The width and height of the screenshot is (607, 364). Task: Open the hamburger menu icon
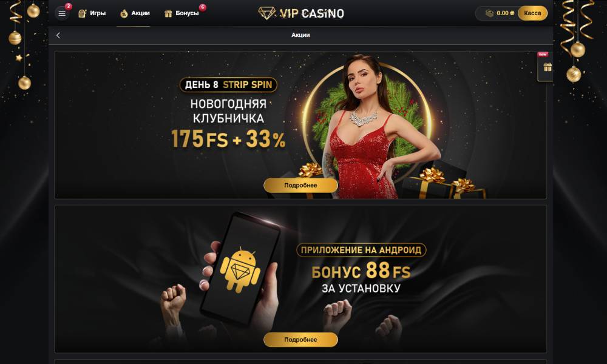62,13
